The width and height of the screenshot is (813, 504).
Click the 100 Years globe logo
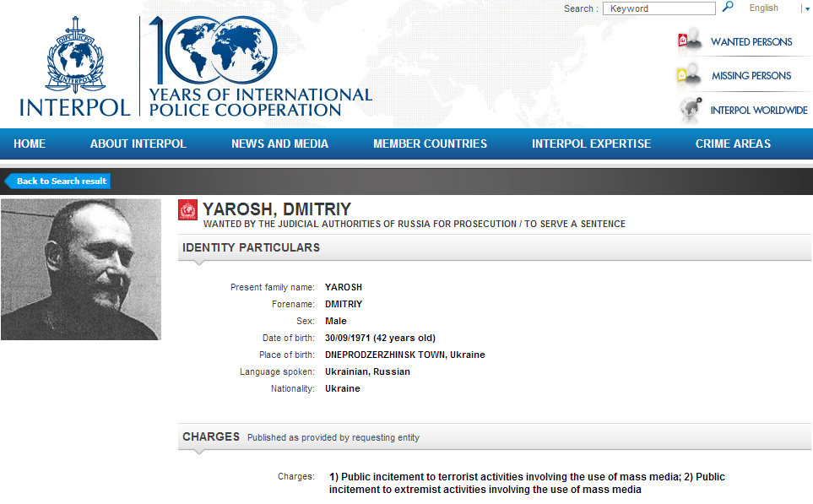tap(214, 51)
